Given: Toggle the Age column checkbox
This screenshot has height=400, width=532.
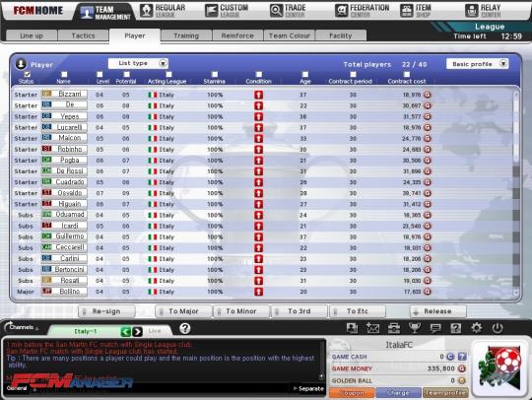Looking at the screenshot, I should coord(305,74).
